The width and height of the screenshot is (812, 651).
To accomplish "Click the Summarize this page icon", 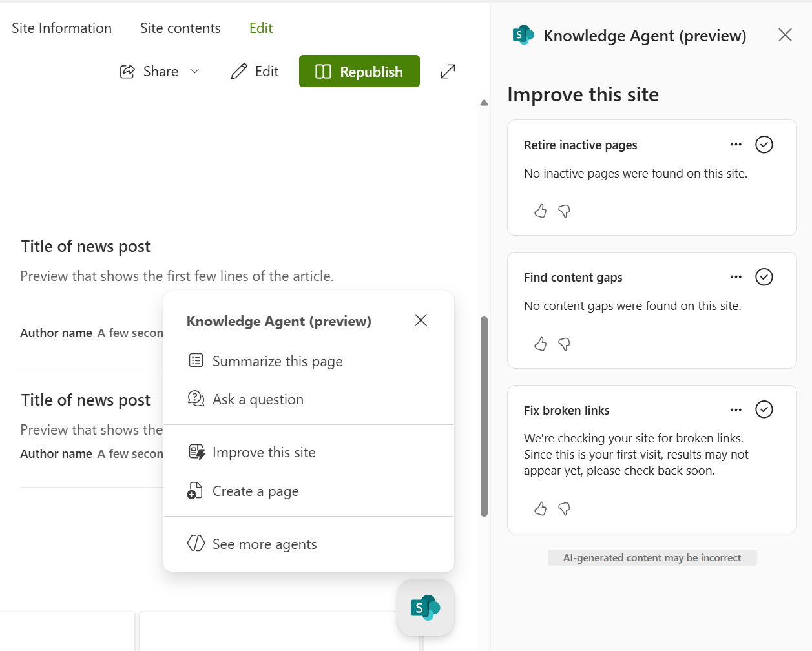I will pyautogui.click(x=196, y=361).
